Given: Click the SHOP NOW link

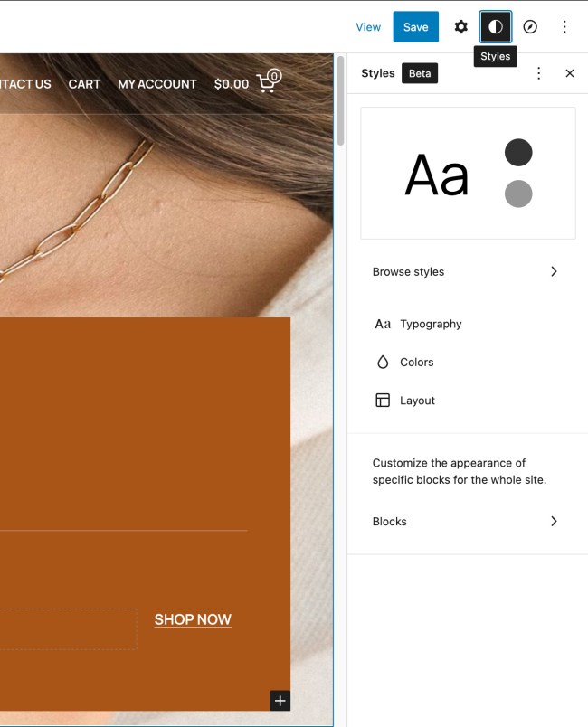Looking at the screenshot, I should [x=193, y=619].
